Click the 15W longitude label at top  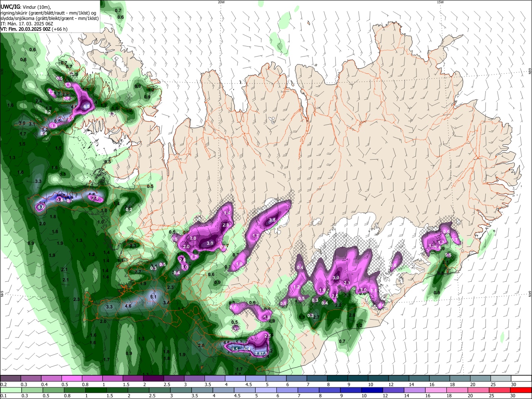pyautogui.click(x=440, y=2)
